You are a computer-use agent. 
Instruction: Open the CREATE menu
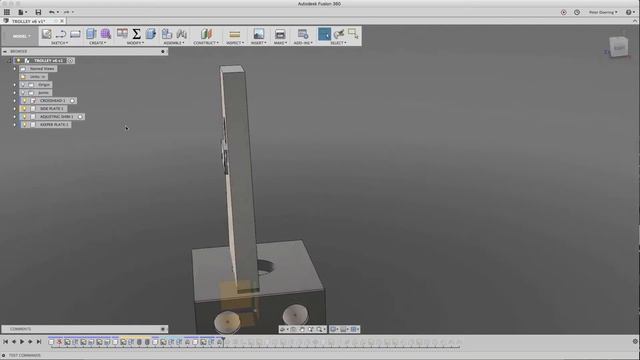(97, 43)
